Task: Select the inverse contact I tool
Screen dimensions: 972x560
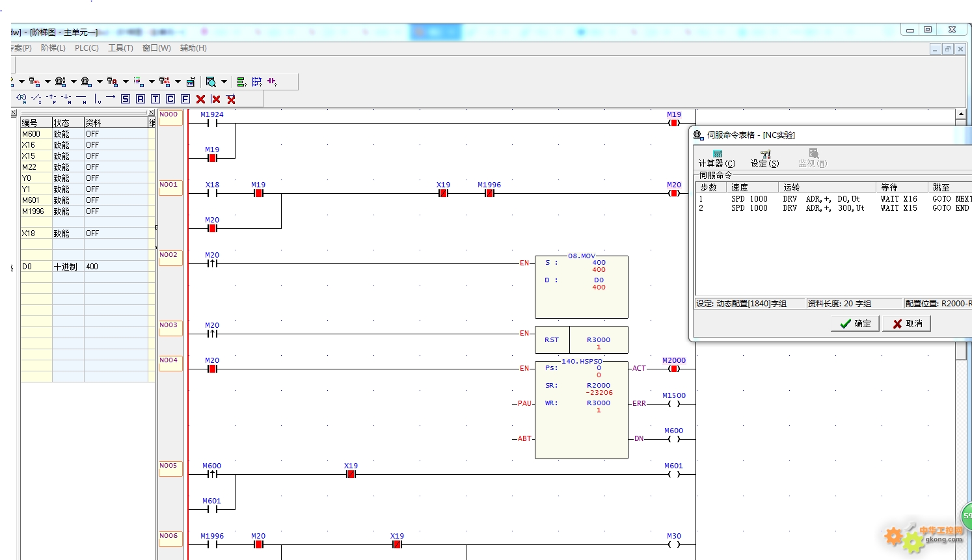Action: click(36, 99)
